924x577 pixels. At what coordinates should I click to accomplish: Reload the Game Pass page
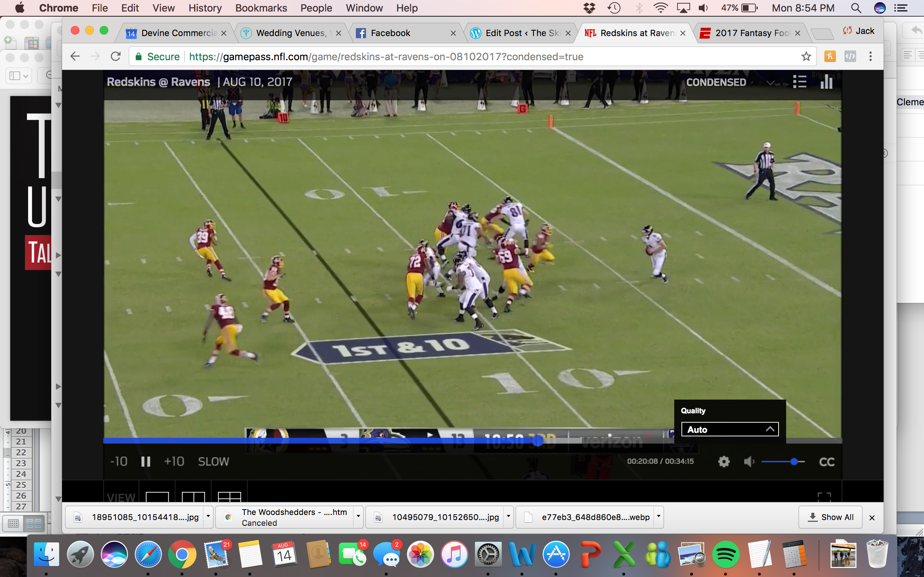[116, 57]
